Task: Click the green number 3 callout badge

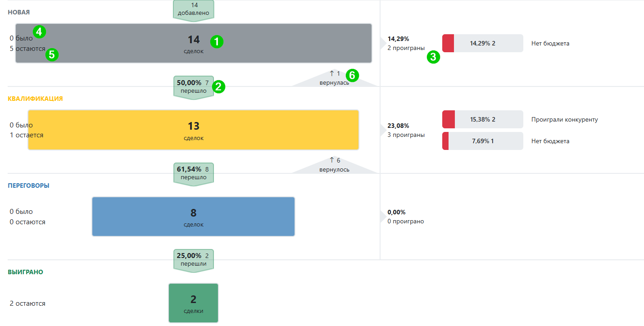Action: tap(433, 57)
